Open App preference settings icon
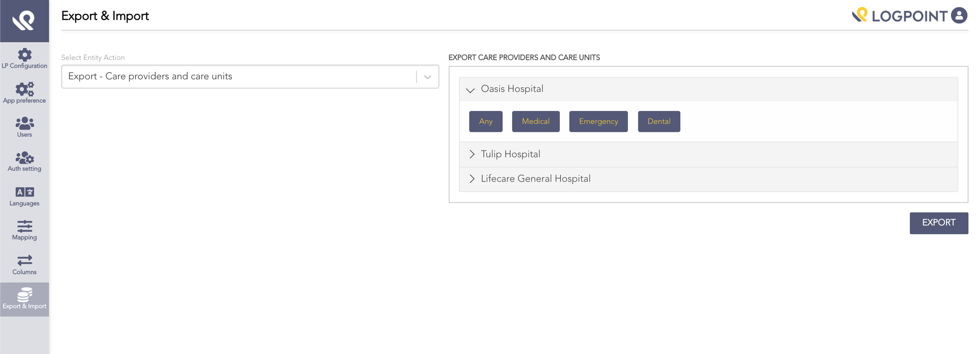Image resolution: width=980 pixels, height=354 pixels. tap(25, 89)
